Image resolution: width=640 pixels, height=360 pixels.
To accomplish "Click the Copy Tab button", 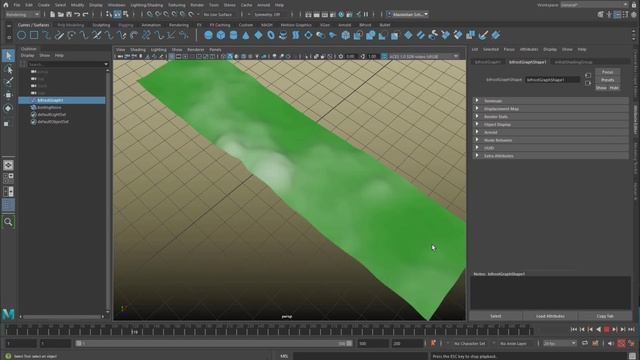I will click(x=605, y=316).
